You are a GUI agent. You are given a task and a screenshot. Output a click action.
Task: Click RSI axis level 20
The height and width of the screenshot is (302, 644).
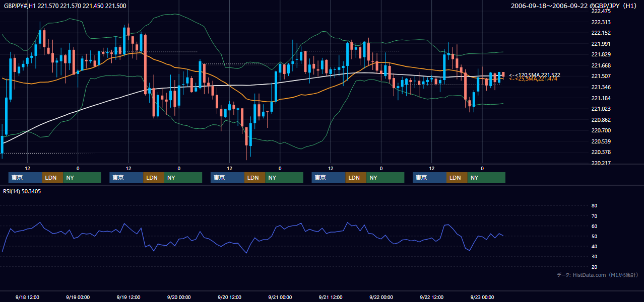point(594,267)
